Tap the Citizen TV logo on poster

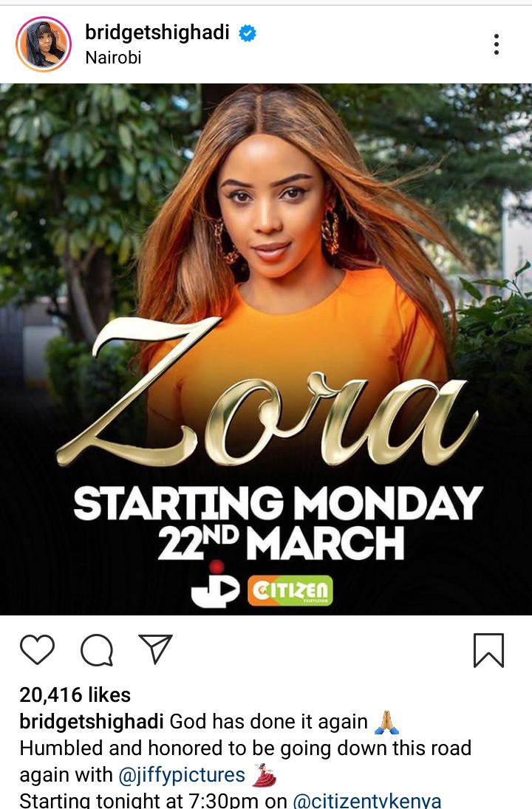290,590
